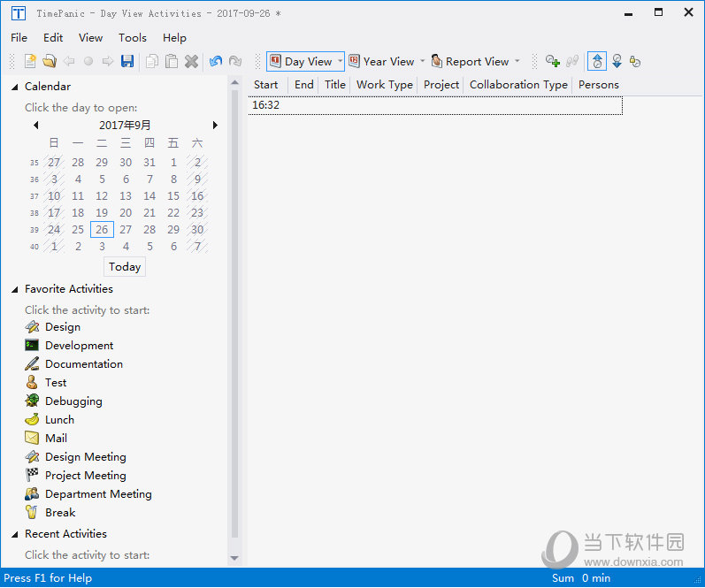Open the Day View dropdown arrow
Image resolution: width=705 pixels, height=588 pixels.
[340, 62]
